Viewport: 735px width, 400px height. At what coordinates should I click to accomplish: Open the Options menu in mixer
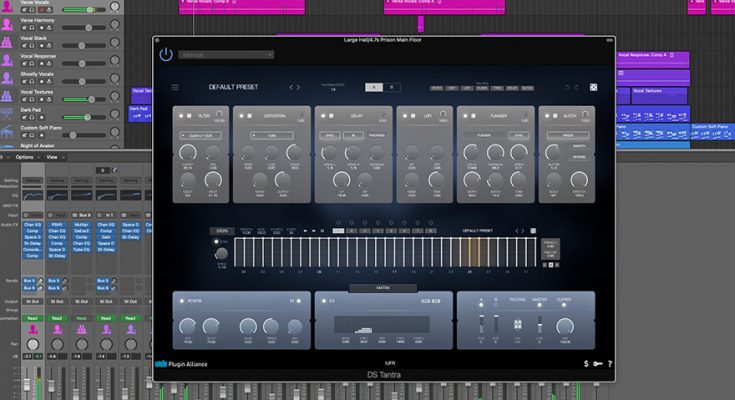tap(24, 157)
